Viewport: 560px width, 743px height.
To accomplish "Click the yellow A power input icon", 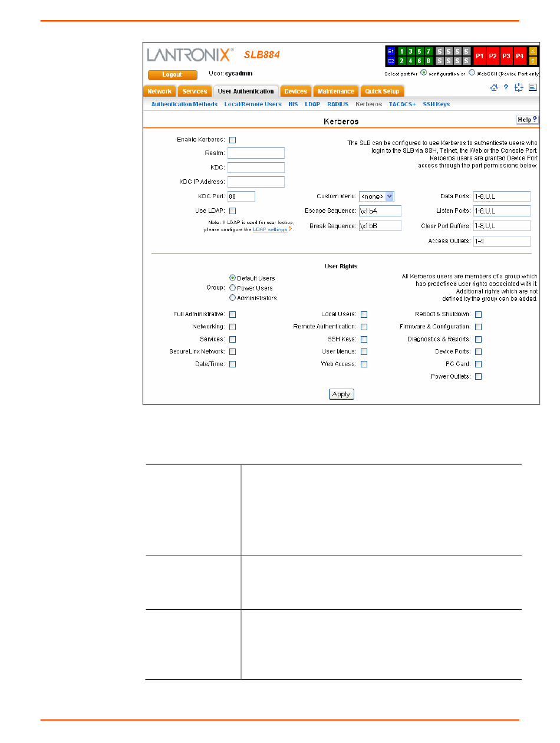I will (x=533, y=51).
